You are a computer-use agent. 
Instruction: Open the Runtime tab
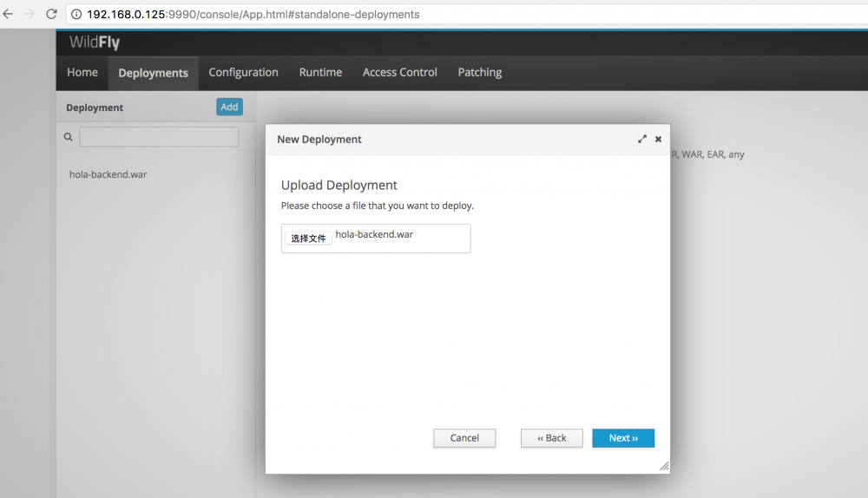(320, 73)
